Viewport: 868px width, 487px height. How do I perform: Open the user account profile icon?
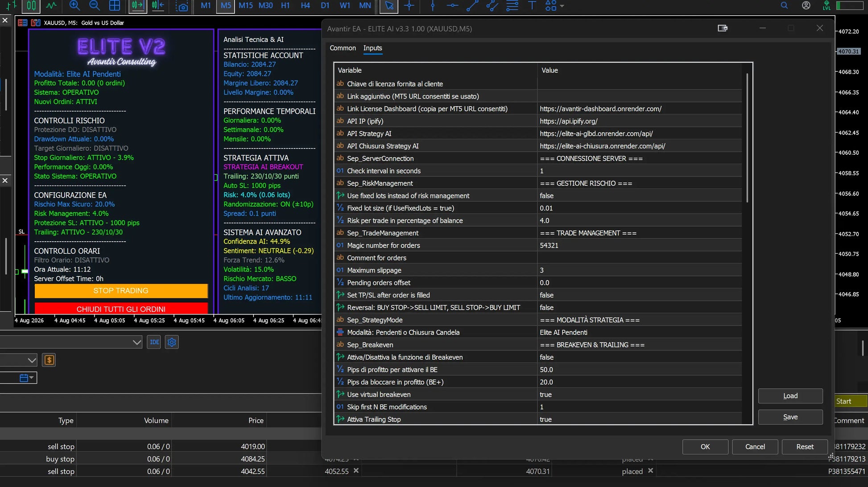pos(806,5)
